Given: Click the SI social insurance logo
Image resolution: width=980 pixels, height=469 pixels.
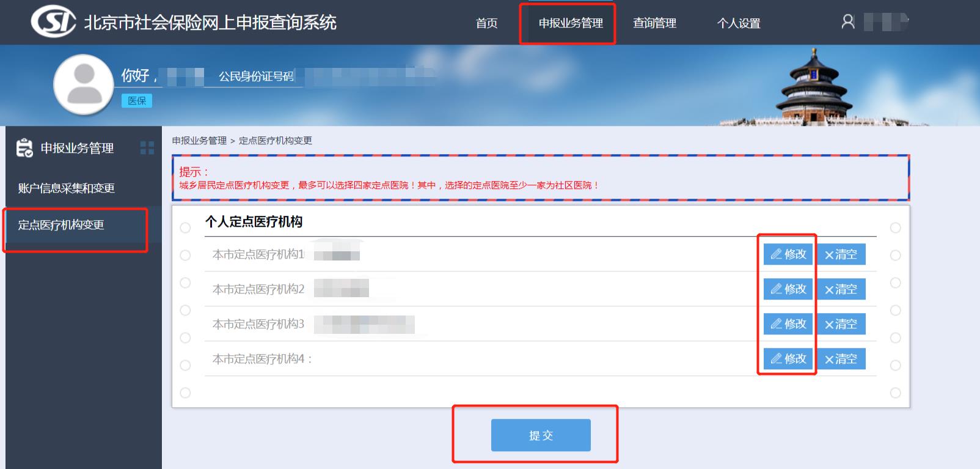Looking at the screenshot, I should click(54, 22).
